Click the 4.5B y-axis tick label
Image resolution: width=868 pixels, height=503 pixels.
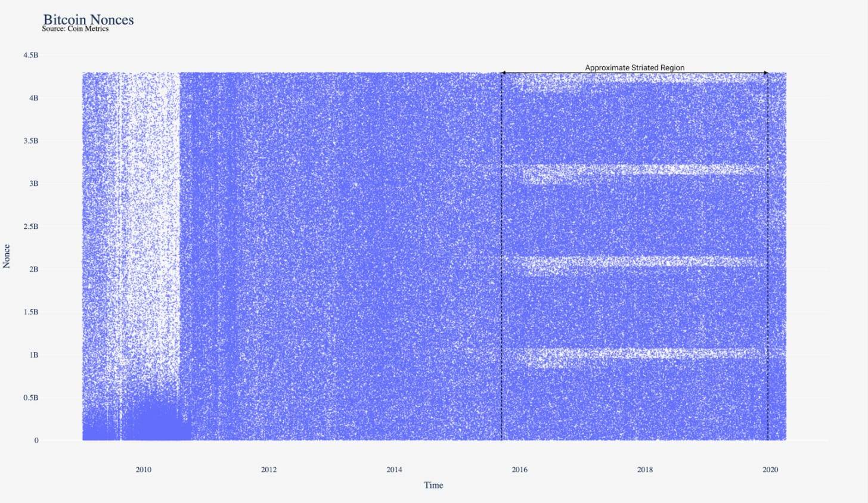coord(31,55)
